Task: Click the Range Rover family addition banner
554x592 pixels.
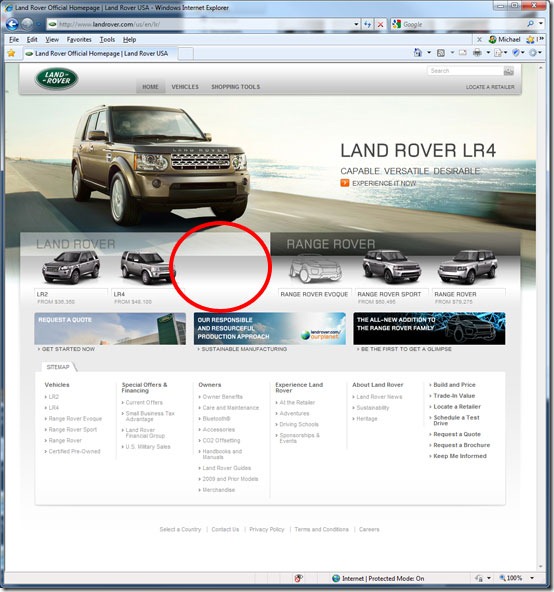Action: coord(429,328)
